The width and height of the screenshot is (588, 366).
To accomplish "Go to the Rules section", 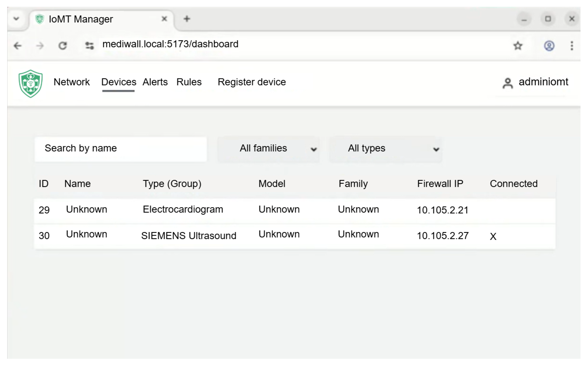I will coord(189,82).
